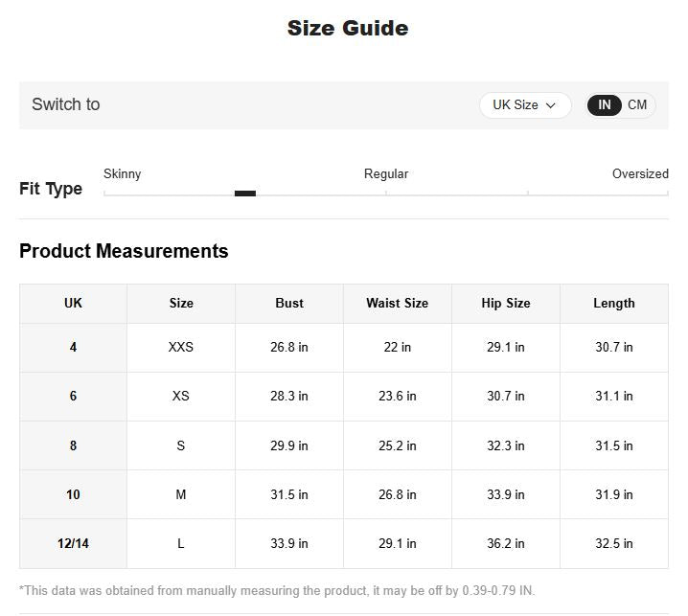Click the Bust column header
Image resolution: width=688 pixels, height=616 pixels.
click(x=289, y=303)
